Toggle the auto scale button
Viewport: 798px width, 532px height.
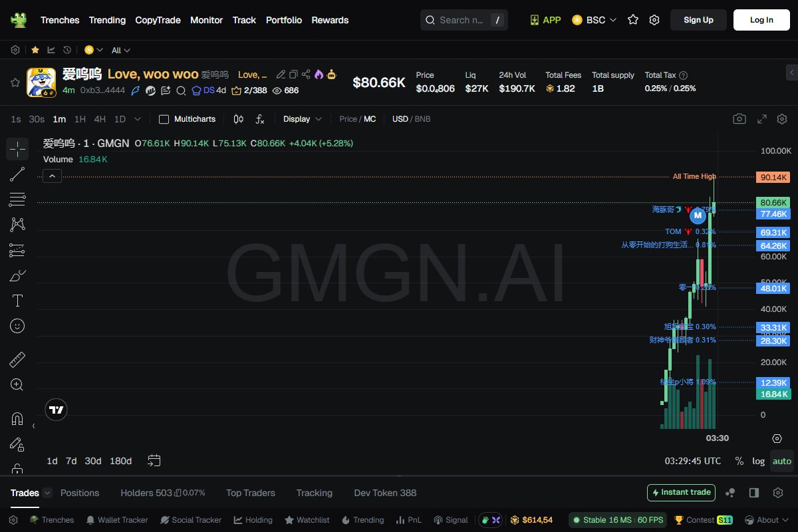click(x=782, y=461)
